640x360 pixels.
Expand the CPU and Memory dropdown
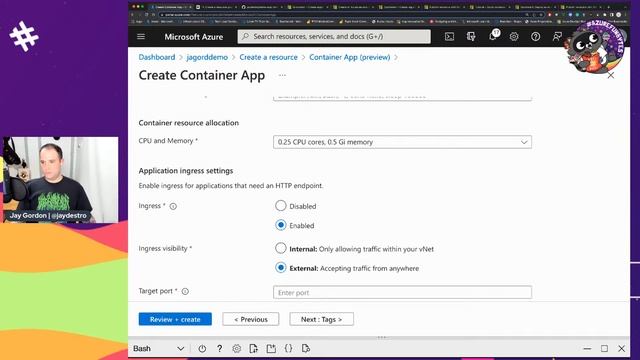pos(402,142)
